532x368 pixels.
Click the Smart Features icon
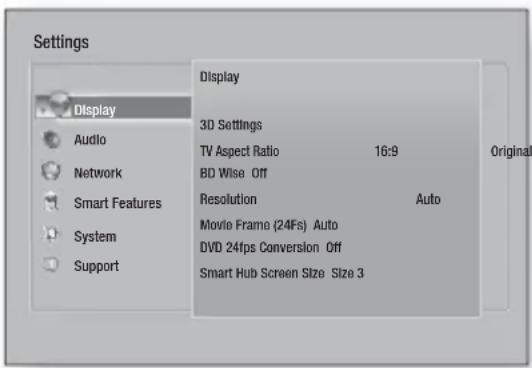51,201
